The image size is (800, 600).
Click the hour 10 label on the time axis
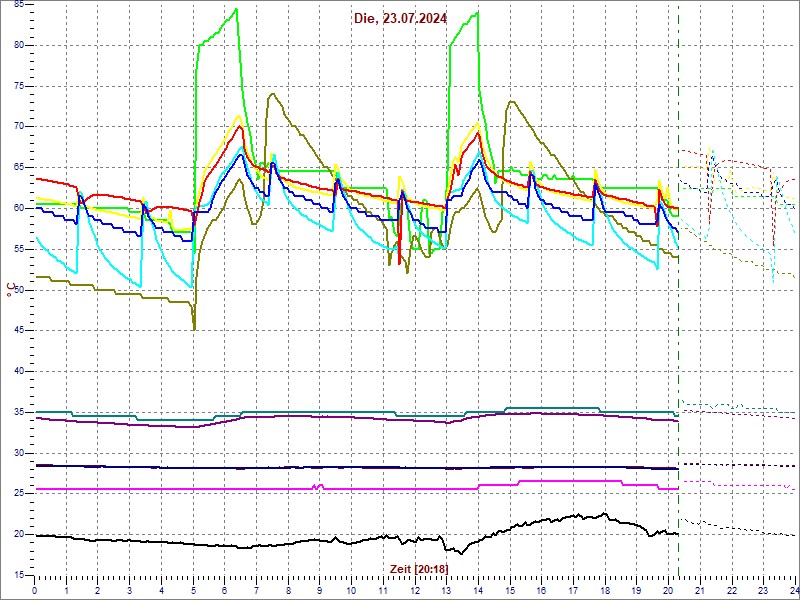pyautogui.click(x=352, y=590)
